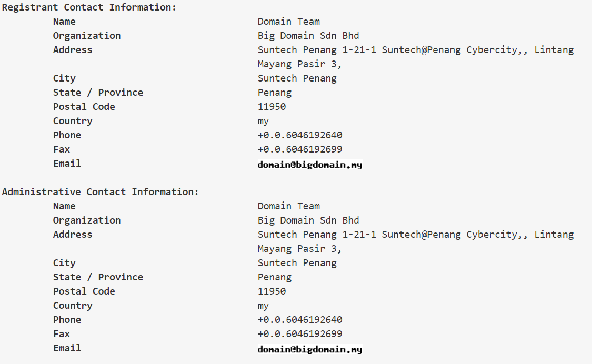Click the Registrant postal code 11950
Viewport: 592px width, 364px height.
coord(272,107)
